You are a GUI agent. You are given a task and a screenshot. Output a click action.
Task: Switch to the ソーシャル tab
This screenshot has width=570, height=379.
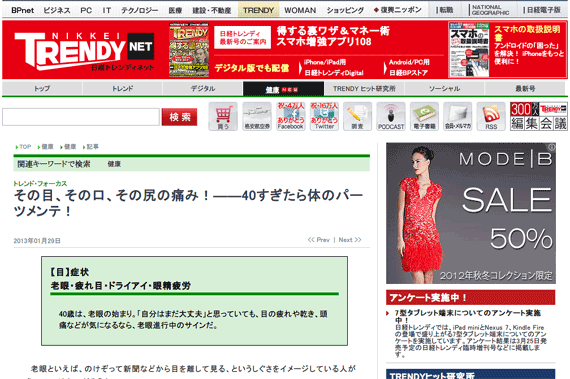[x=444, y=88]
